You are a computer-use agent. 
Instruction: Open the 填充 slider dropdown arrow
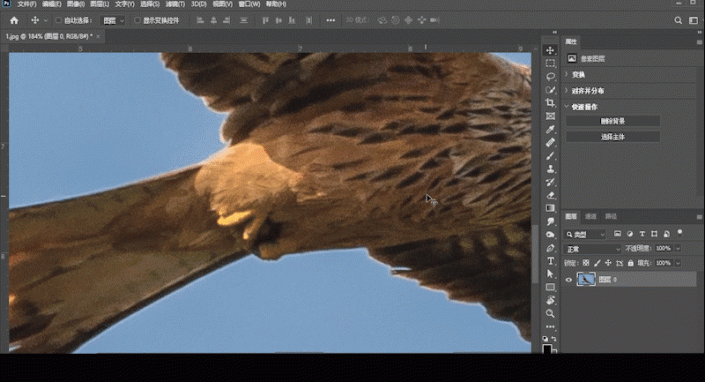pos(678,263)
